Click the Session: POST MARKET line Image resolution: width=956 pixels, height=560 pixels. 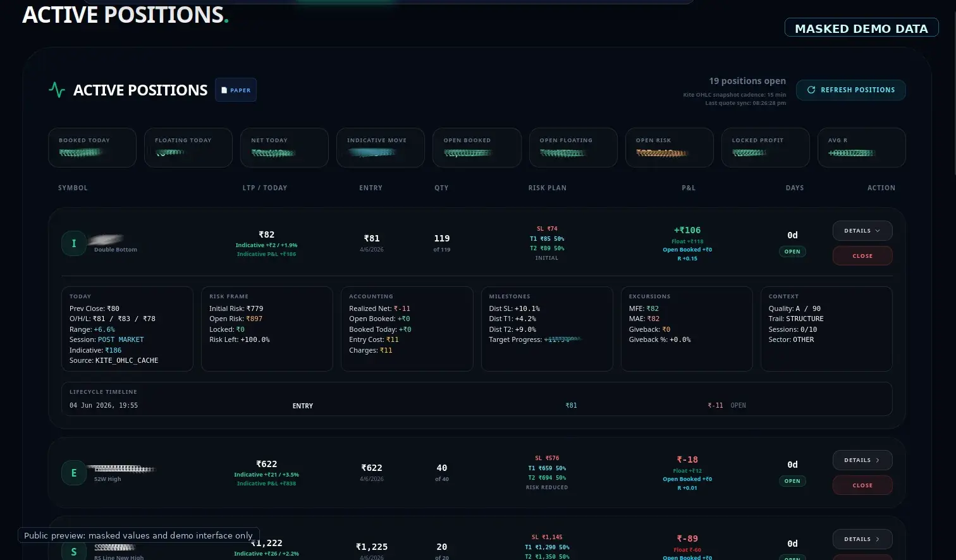tap(107, 339)
